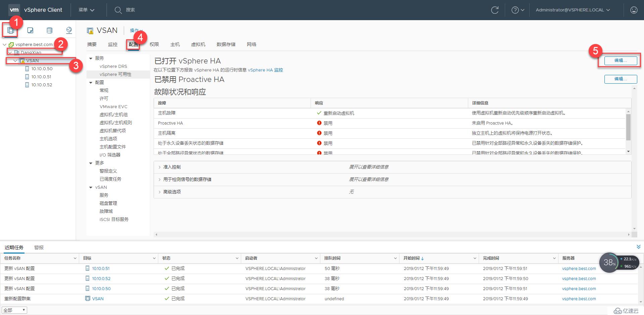Switch to the 权限 tab
Viewport: 644px width, 315px height.
click(154, 44)
